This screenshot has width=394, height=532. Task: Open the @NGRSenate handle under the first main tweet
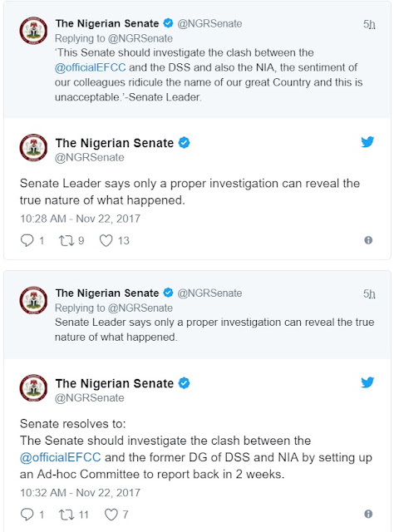pos(90,157)
